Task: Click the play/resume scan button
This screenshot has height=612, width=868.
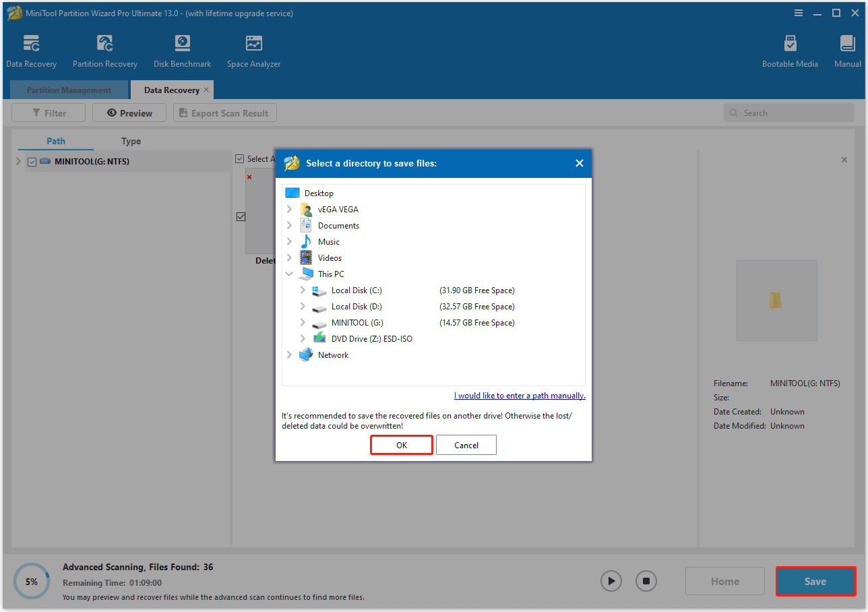Action: coord(611,580)
